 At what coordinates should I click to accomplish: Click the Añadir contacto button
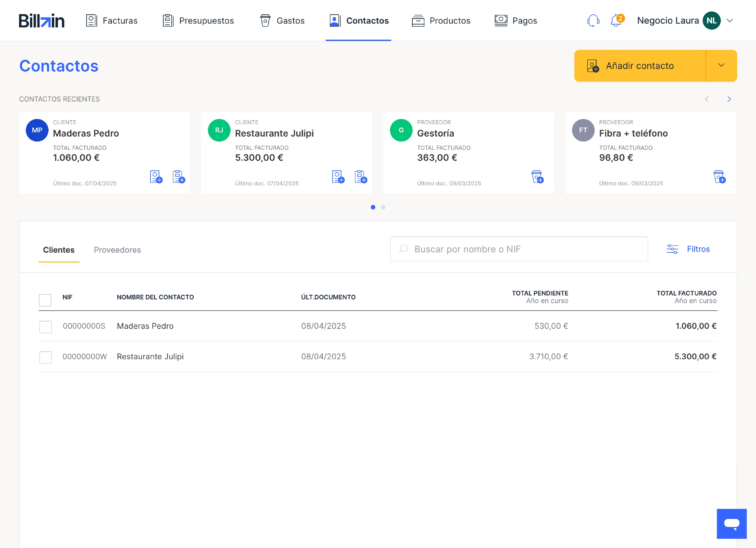(x=640, y=66)
